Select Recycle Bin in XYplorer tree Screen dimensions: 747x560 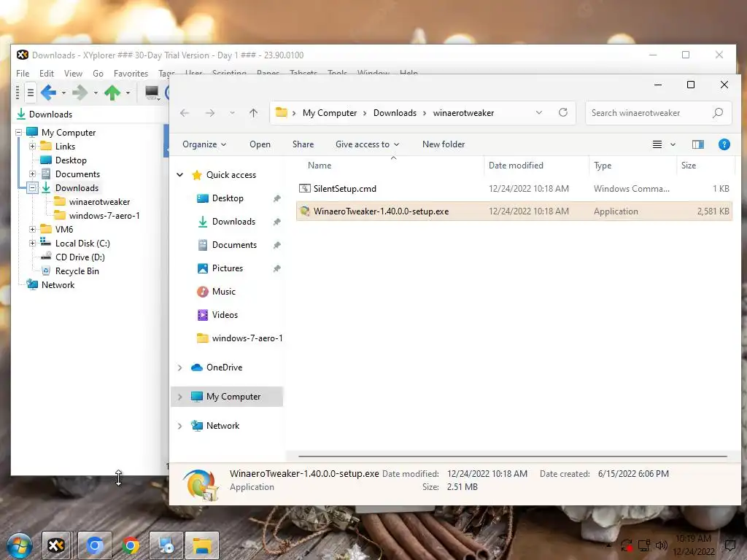tap(77, 271)
